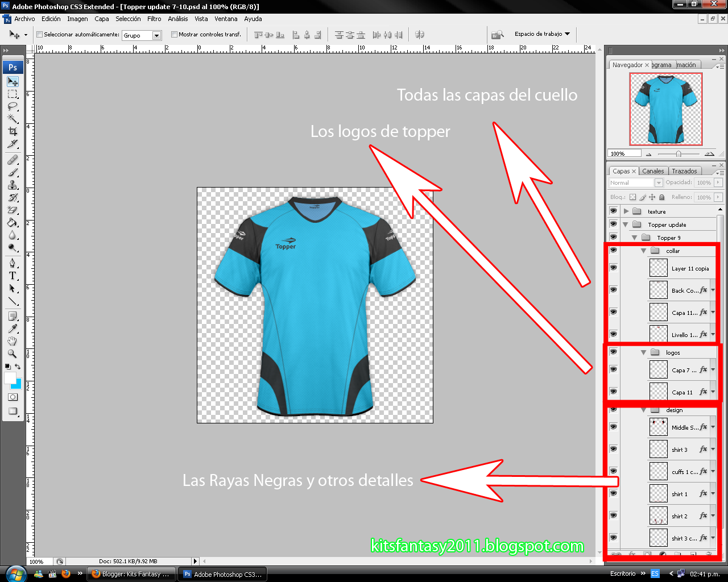Screen dimensions: 728x582
Task: Select the Clone Stamp tool
Action: click(x=13, y=184)
